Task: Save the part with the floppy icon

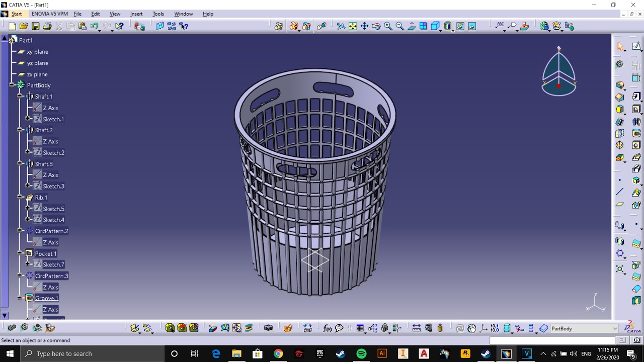Action: click(x=35, y=26)
